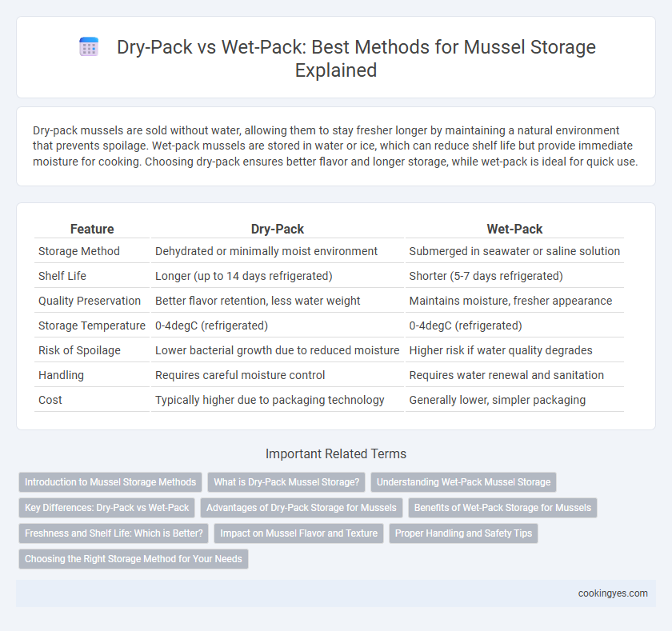Screen dimensions: 672x631
Task: Click the intro paragraph about dry-pack mussels
Action: tap(335, 146)
